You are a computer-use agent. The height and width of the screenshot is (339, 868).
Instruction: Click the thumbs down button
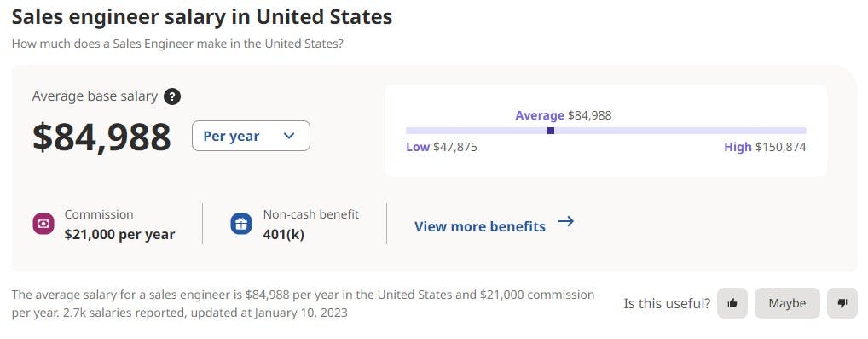pos(842,303)
